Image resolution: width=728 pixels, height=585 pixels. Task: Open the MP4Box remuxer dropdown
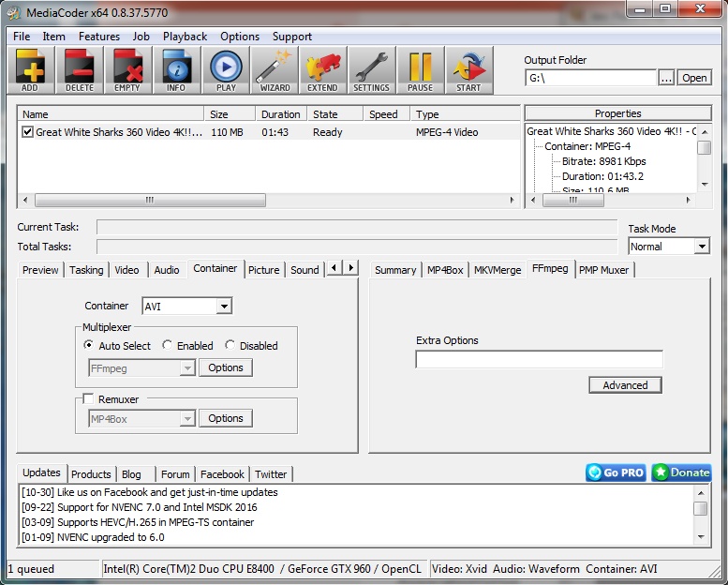pyautogui.click(x=187, y=419)
